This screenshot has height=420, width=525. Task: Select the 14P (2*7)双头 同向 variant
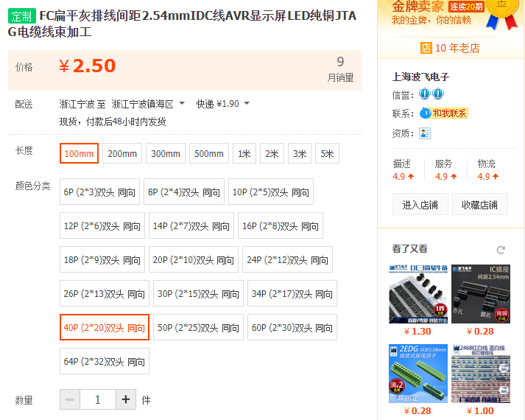pyautogui.click(x=191, y=225)
